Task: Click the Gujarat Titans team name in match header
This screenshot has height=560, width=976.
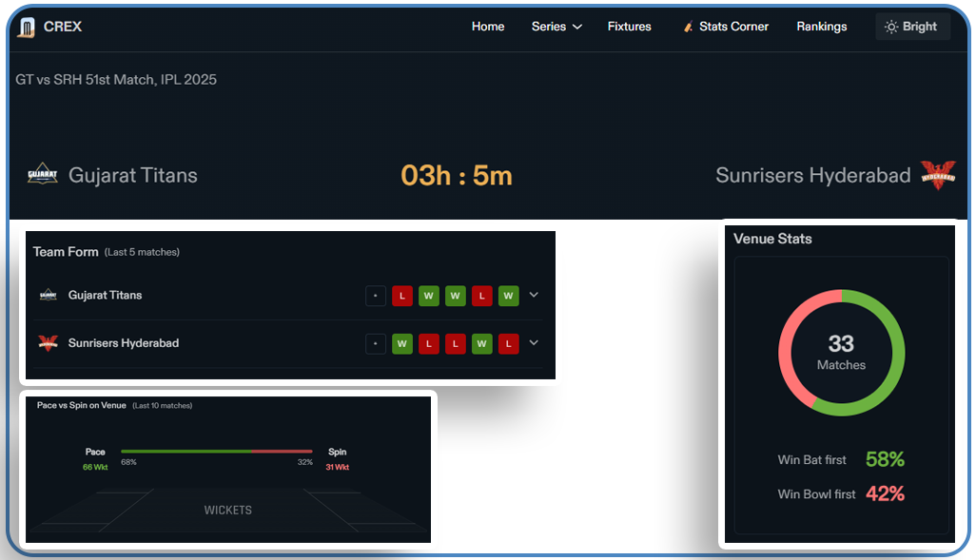Action: [133, 175]
